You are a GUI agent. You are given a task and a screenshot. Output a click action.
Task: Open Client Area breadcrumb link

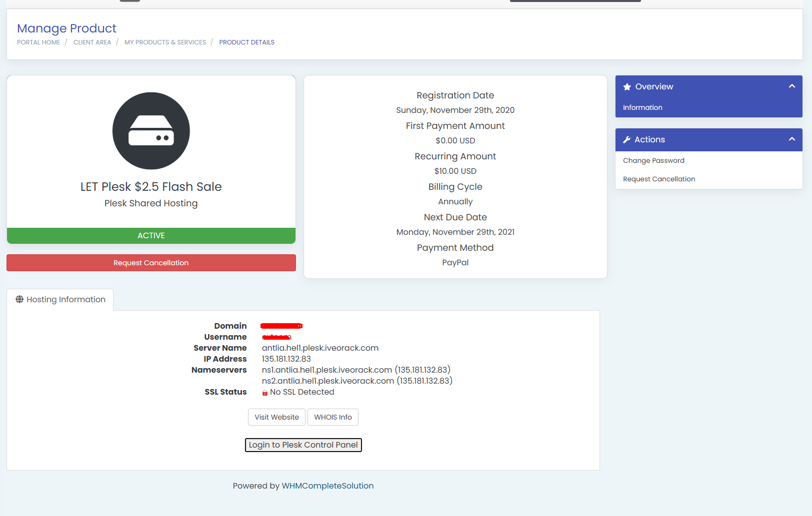pos(92,42)
